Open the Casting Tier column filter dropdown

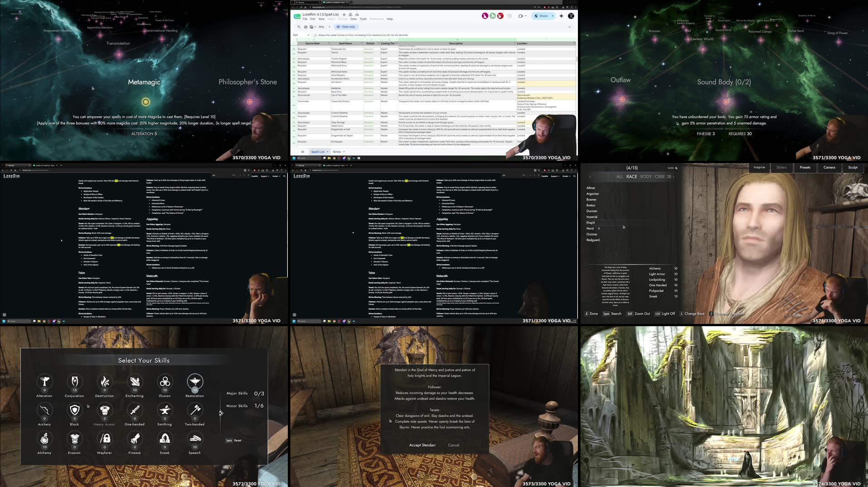[397, 43]
